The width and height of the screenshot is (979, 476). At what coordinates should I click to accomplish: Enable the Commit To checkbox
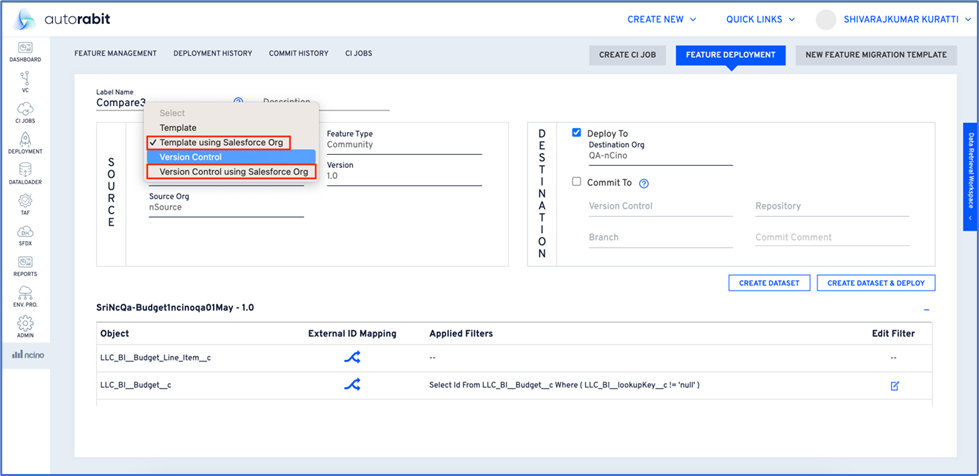pos(576,182)
